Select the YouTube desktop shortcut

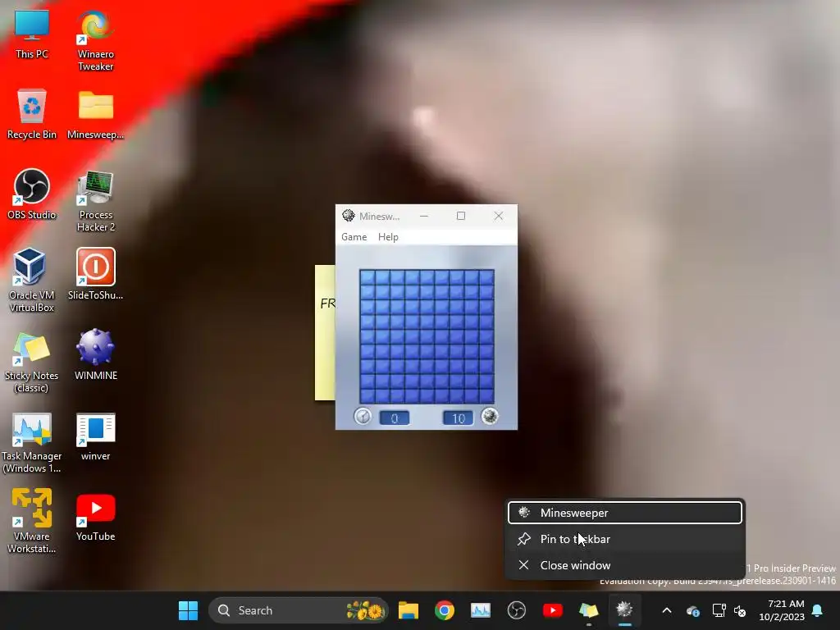tap(95, 517)
